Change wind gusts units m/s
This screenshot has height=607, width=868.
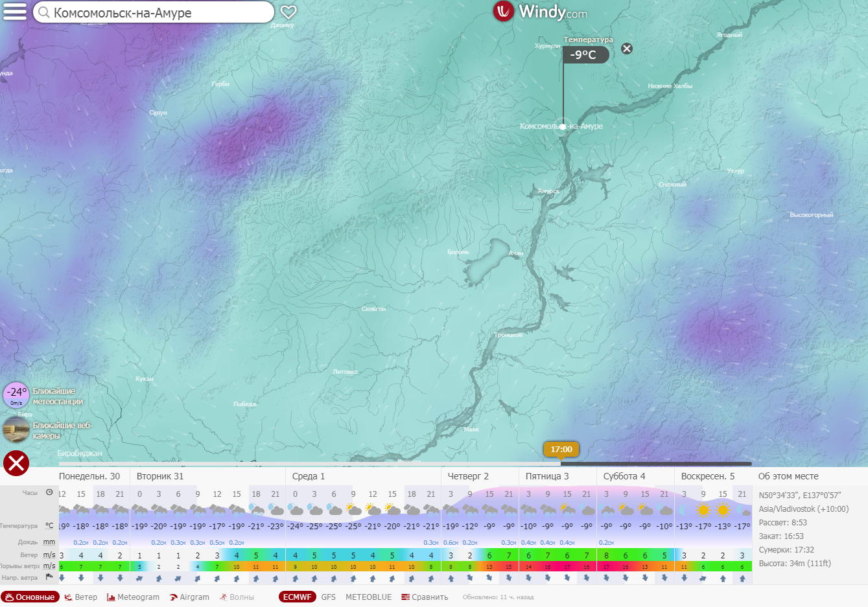[x=49, y=566]
